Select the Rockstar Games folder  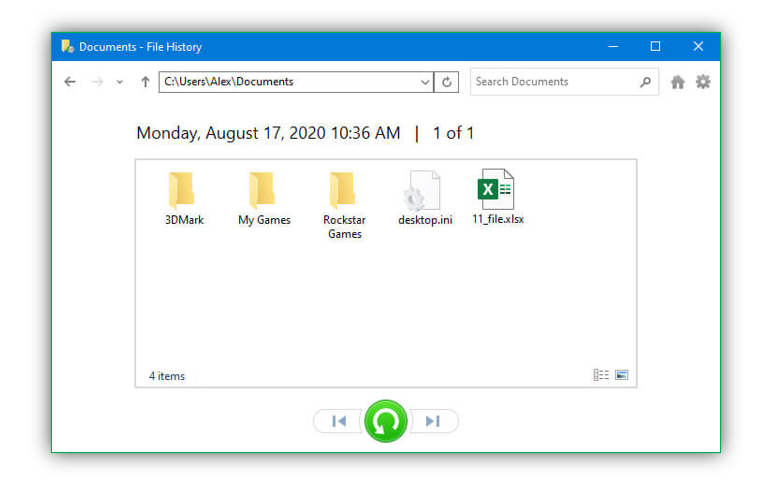click(x=345, y=205)
